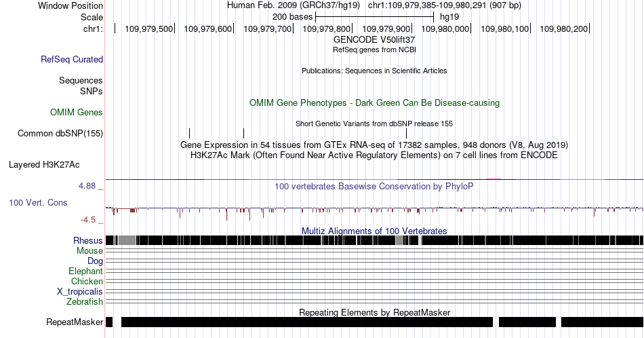The width and height of the screenshot is (644, 338).
Task: Click the Scale label
Action: click(92, 17)
